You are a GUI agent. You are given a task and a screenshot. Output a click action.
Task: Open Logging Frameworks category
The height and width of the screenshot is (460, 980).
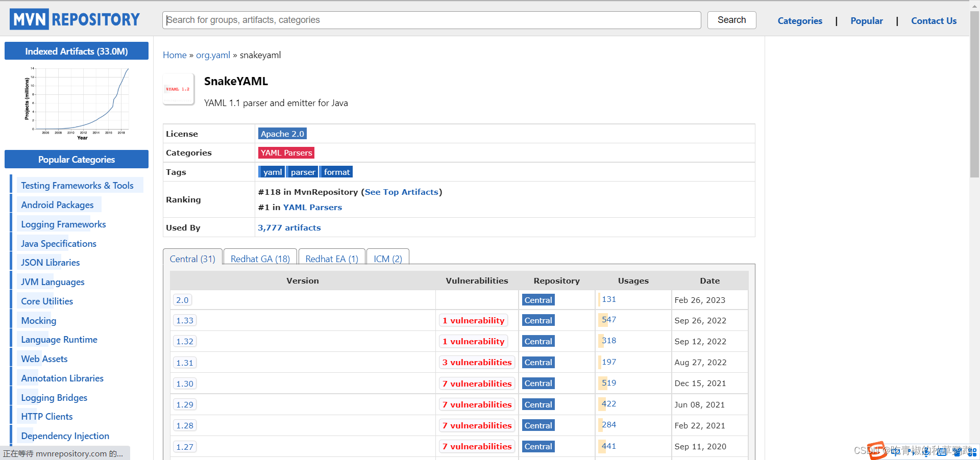(63, 224)
